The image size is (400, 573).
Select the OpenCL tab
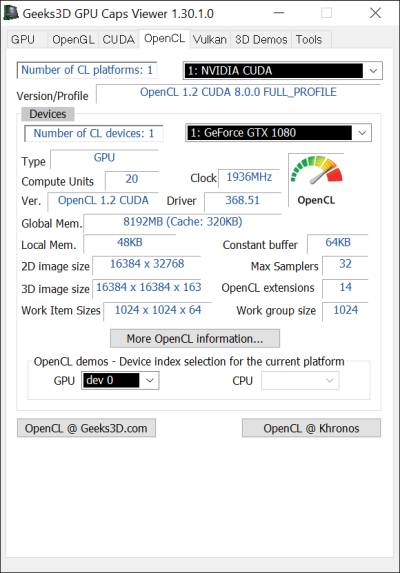coord(164,38)
